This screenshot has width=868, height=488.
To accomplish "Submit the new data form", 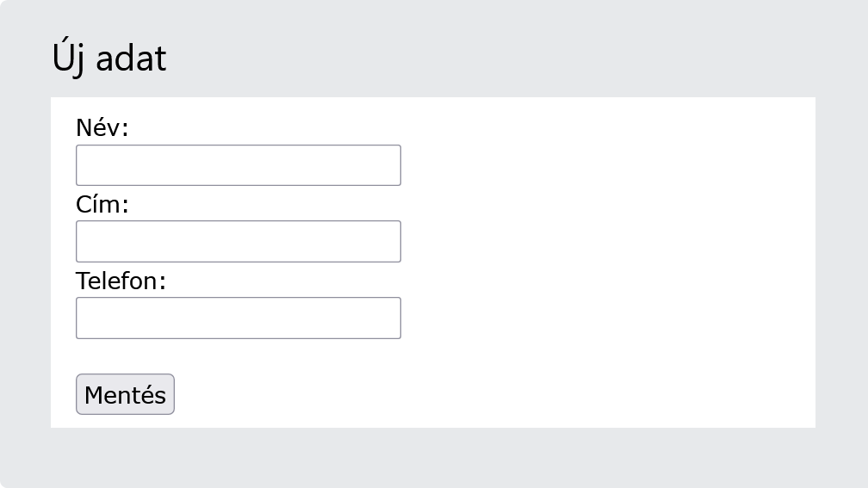I will [x=125, y=394].
